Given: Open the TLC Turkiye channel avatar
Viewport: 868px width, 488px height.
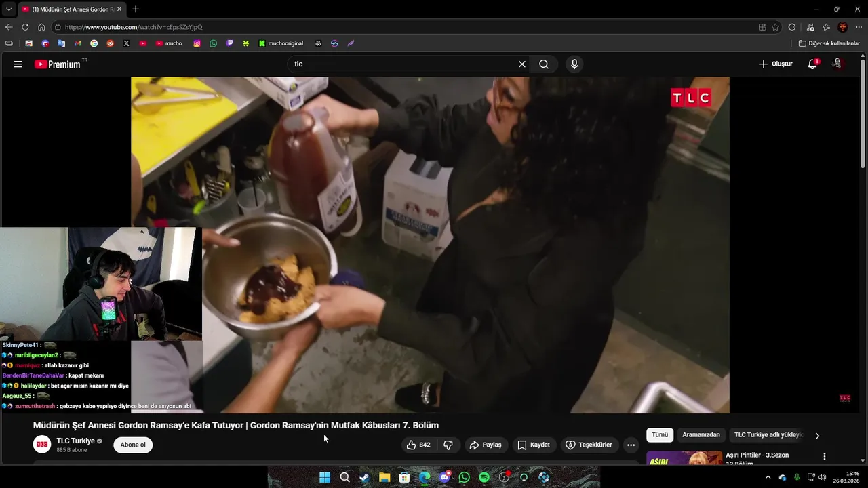Looking at the screenshot, I should pyautogui.click(x=42, y=445).
